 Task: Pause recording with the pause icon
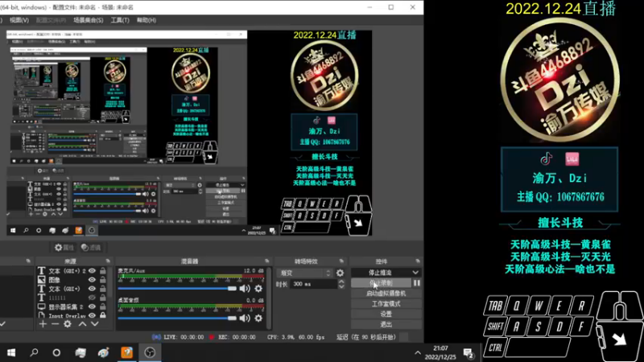point(417,283)
